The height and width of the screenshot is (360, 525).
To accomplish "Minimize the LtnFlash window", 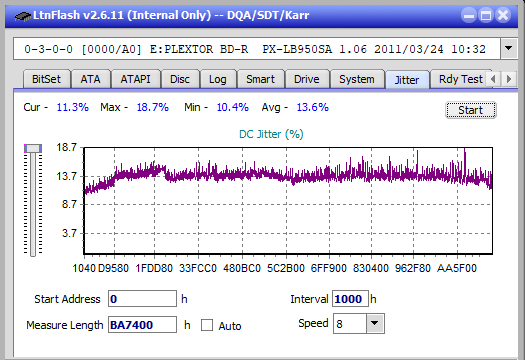I will (x=469, y=15).
